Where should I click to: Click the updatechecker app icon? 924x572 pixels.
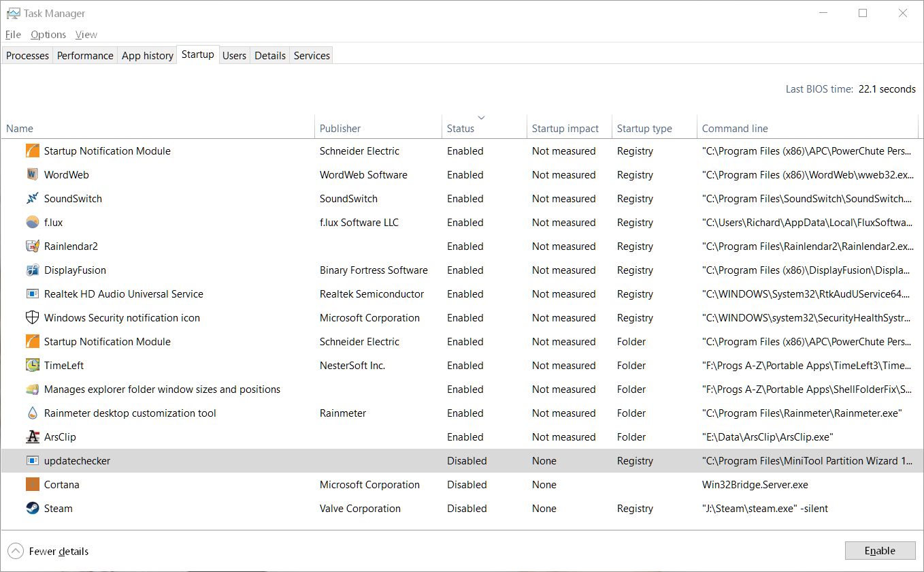[x=33, y=461]
